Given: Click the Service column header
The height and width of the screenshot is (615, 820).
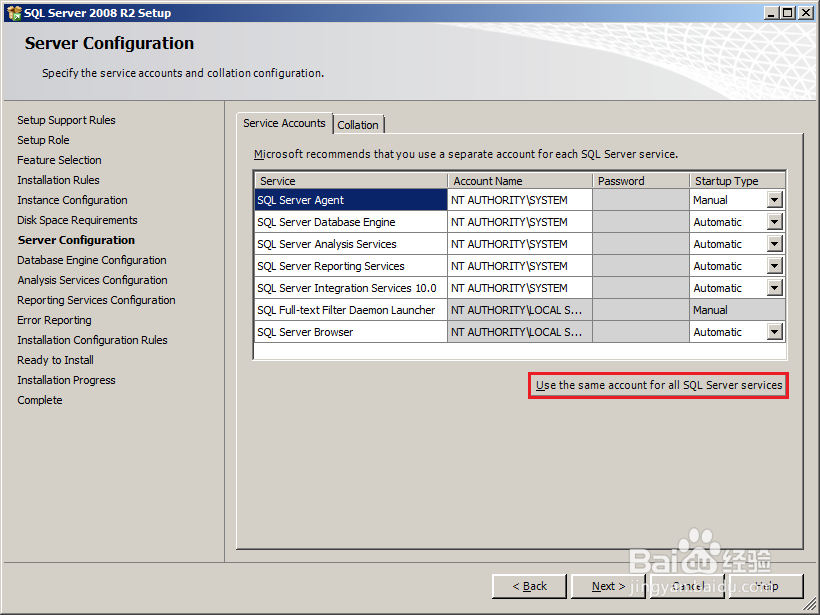Looking at the screenshot, I should 351,181.
